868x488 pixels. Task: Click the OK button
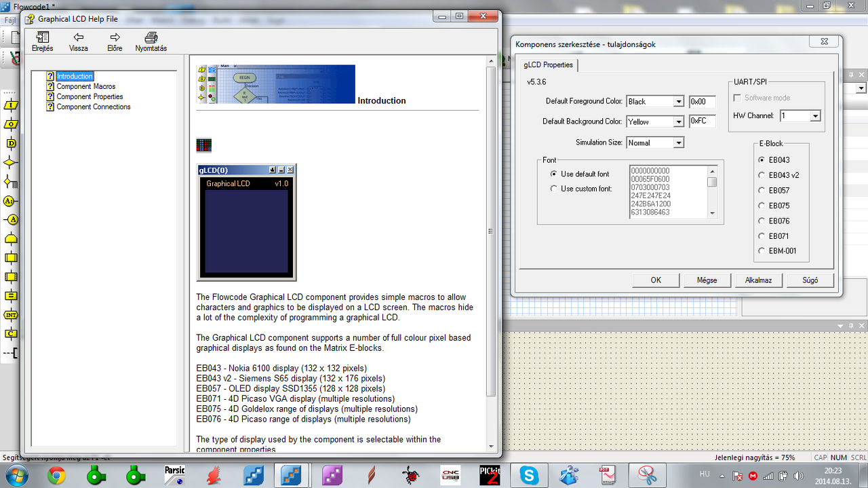(x=656, y=280)
